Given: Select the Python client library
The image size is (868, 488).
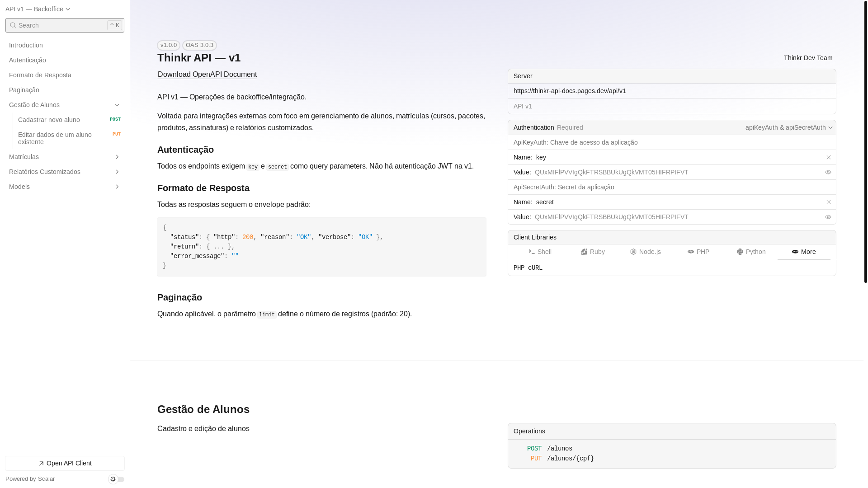Looking at the screenshot, I should [751, 252].
